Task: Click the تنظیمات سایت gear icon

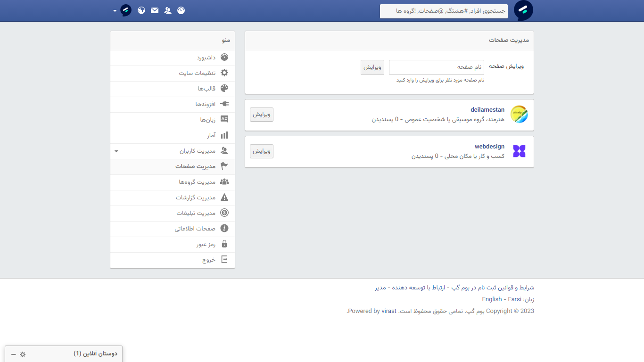Action: [x=224, y=73]
